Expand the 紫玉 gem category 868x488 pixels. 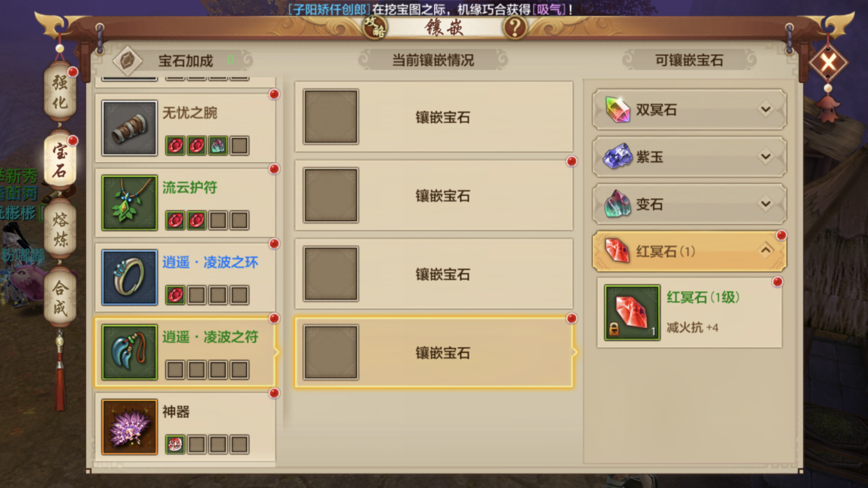(689, 157)
